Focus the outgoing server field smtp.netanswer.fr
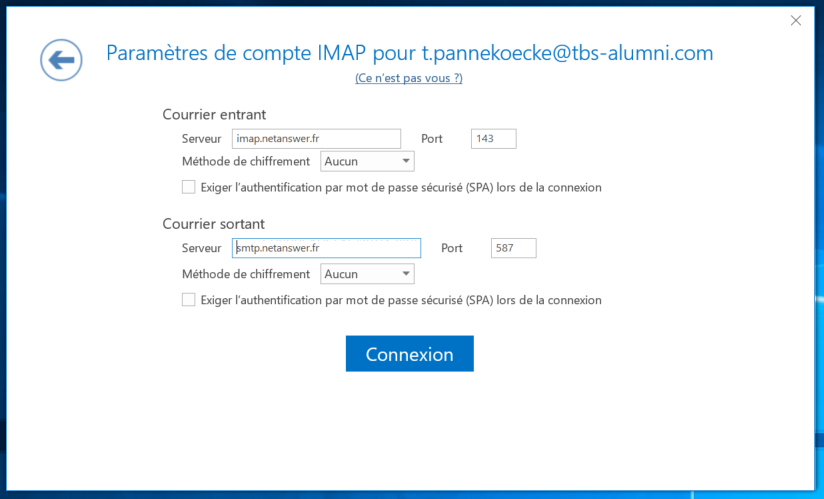This screenshot has height=499, width=824. click(326, 248)
